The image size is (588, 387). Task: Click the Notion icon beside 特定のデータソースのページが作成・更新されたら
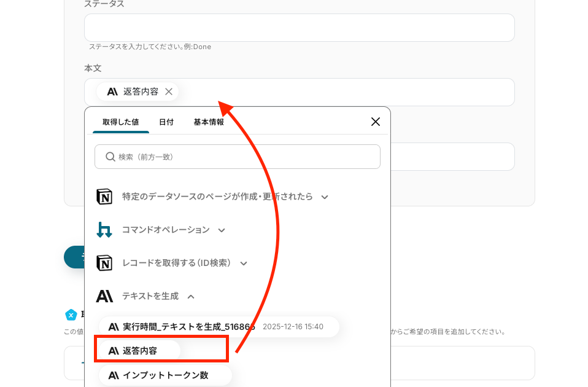(x=105, y=197)
